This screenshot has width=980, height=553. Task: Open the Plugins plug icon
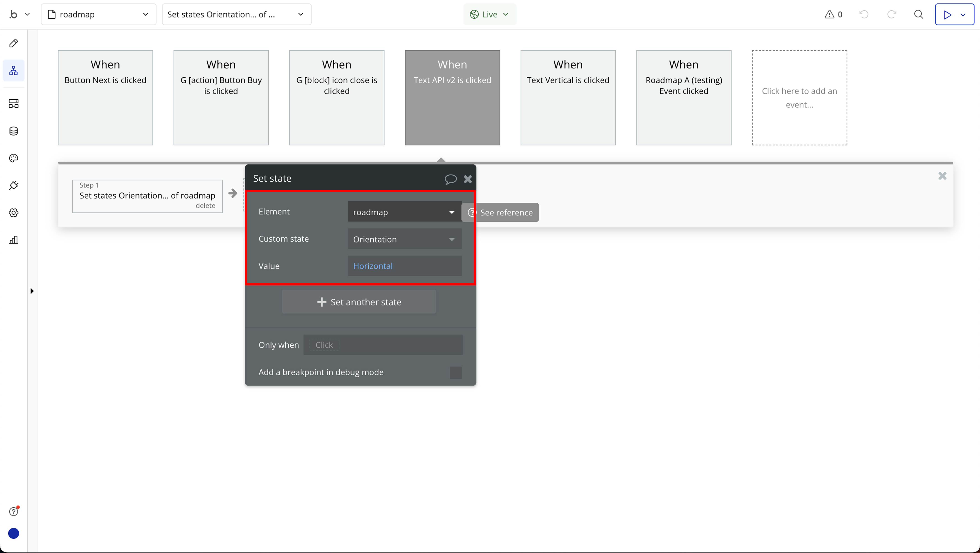(x=14, y=185)
